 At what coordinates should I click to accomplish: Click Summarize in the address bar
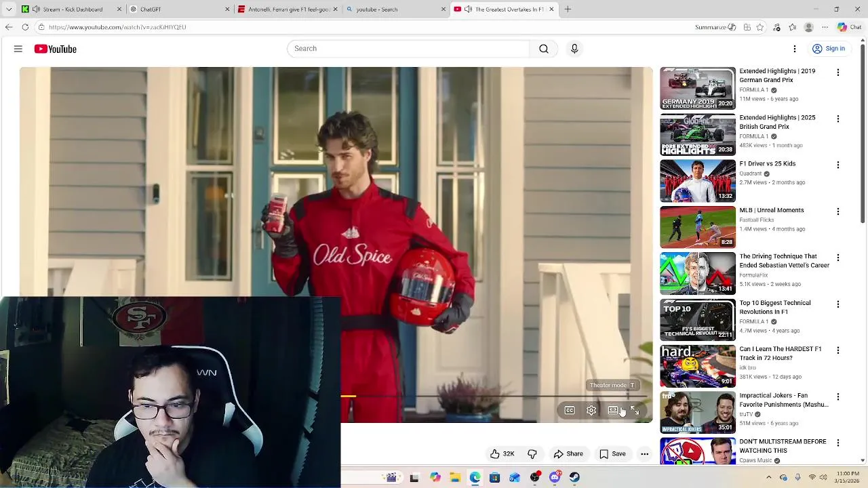tap(715, 27)
